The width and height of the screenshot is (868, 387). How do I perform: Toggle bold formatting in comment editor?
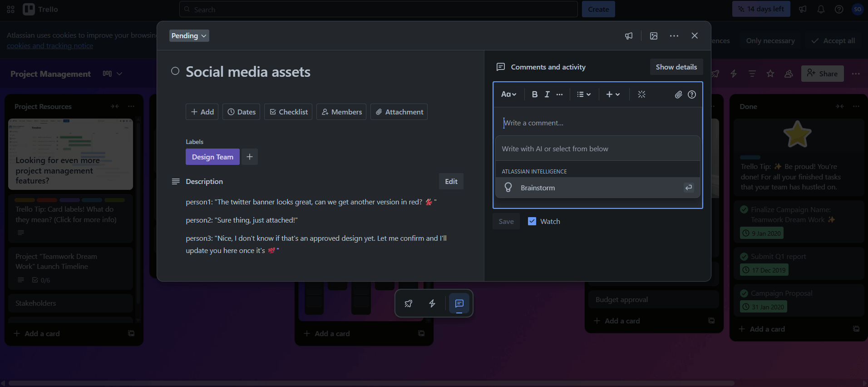tap(535, 94)
